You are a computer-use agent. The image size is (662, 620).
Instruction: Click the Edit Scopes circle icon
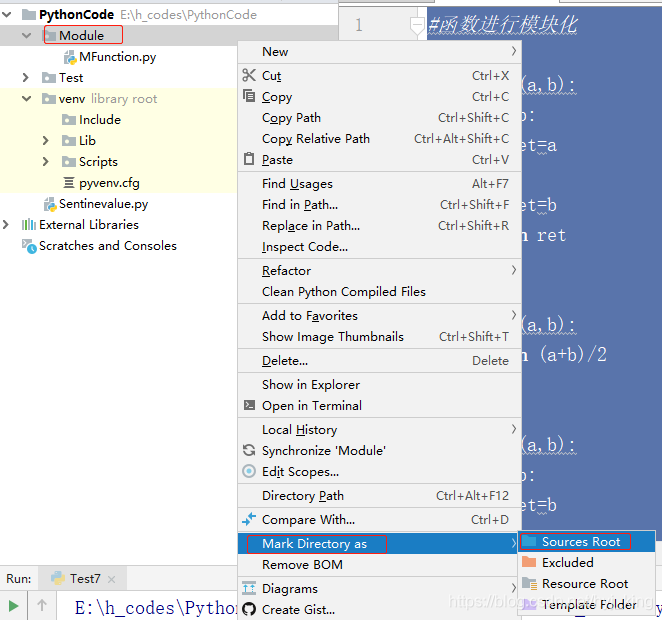click(x=249, y=471)
